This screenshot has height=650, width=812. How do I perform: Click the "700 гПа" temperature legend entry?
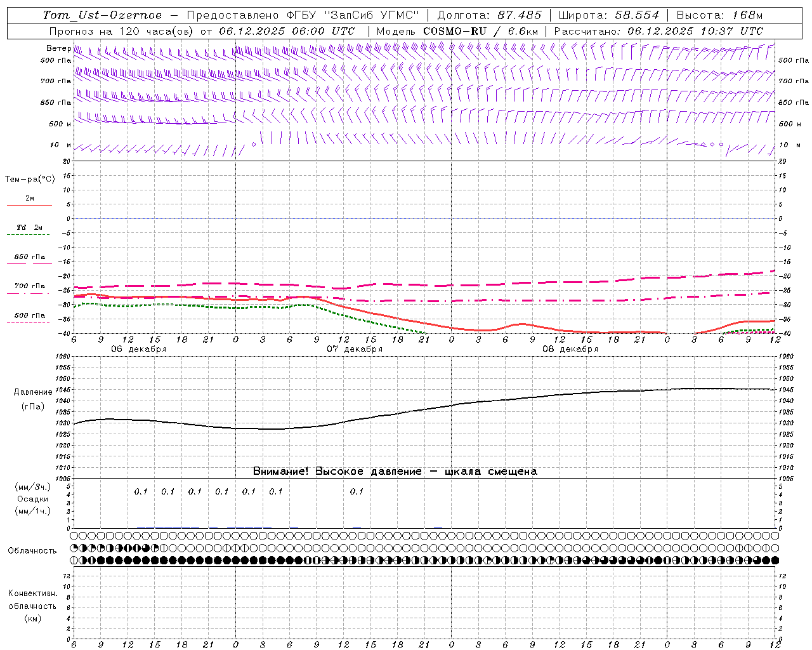(30, 286)
